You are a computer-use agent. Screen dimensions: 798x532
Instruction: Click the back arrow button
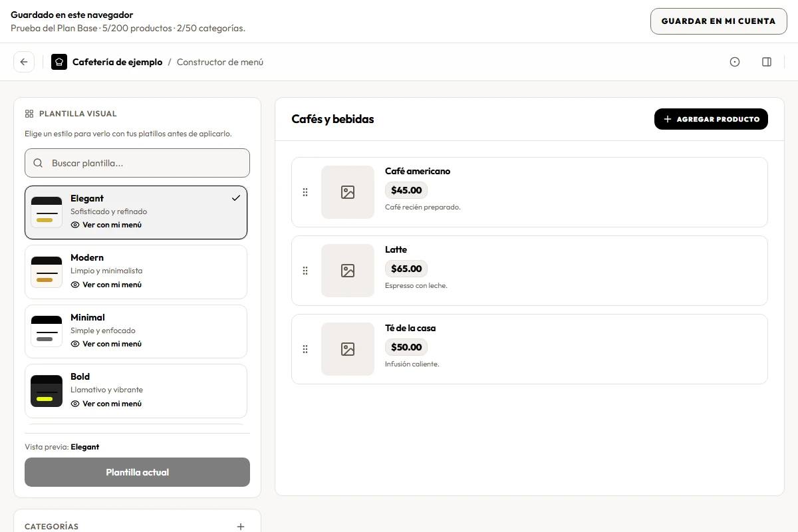[24, 62]
